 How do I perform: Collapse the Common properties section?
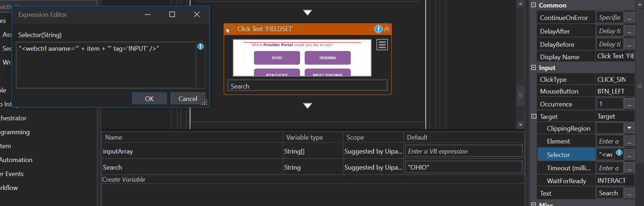point(534,5)
